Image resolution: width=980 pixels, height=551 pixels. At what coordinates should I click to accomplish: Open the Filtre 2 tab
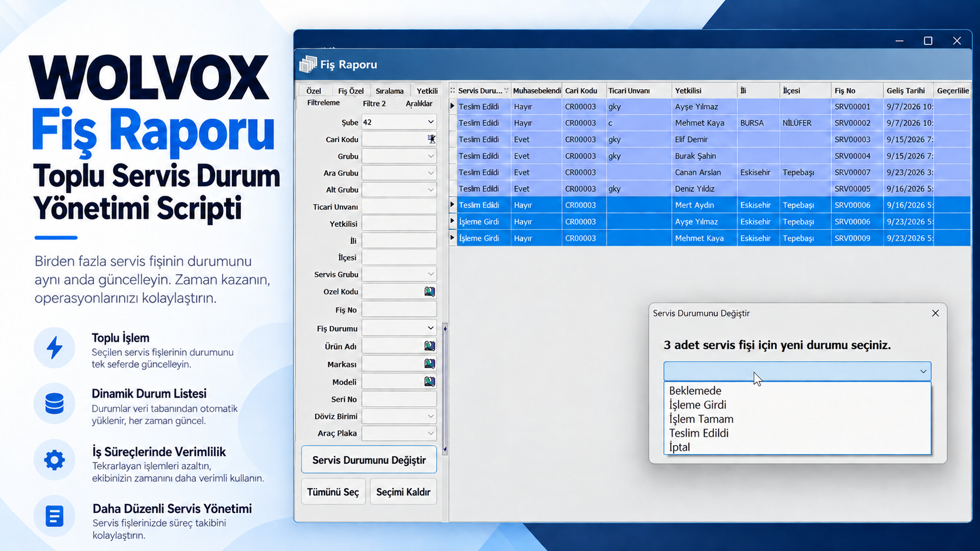(x=374, y=104)
